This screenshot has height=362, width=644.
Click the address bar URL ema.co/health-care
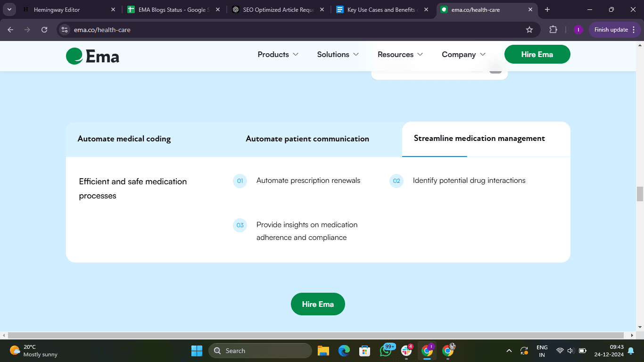pyautogui.click(x=102, y=30)
